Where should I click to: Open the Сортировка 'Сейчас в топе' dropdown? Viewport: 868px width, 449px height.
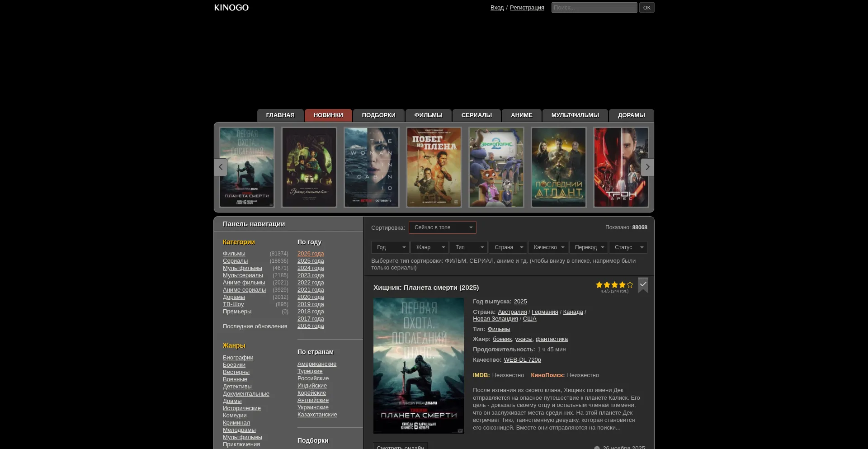click(x=442, y=227)
